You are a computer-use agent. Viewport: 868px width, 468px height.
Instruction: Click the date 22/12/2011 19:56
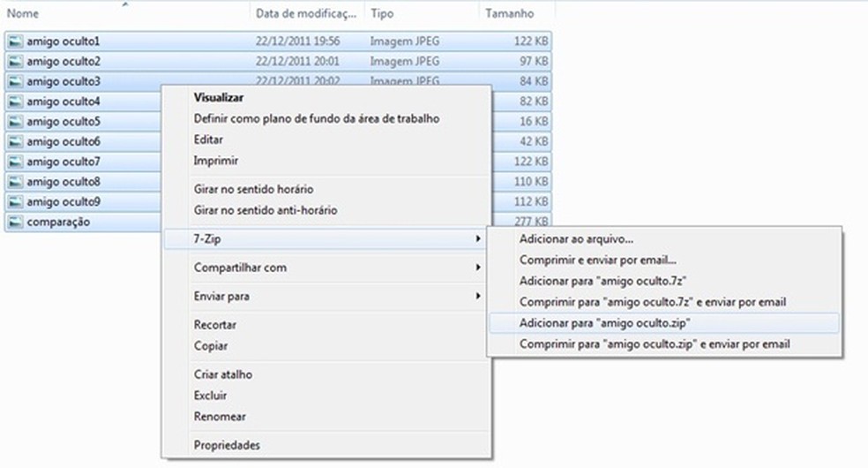[x=298, y=41]
